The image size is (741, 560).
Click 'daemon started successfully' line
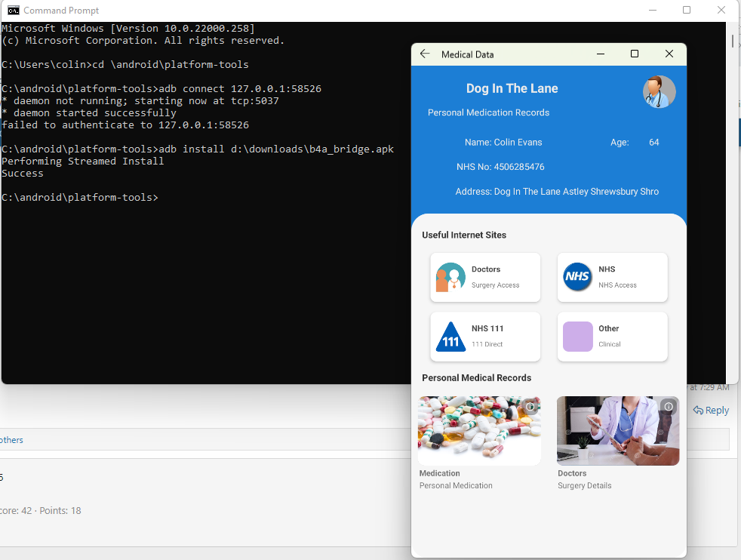tap(89, 113)
